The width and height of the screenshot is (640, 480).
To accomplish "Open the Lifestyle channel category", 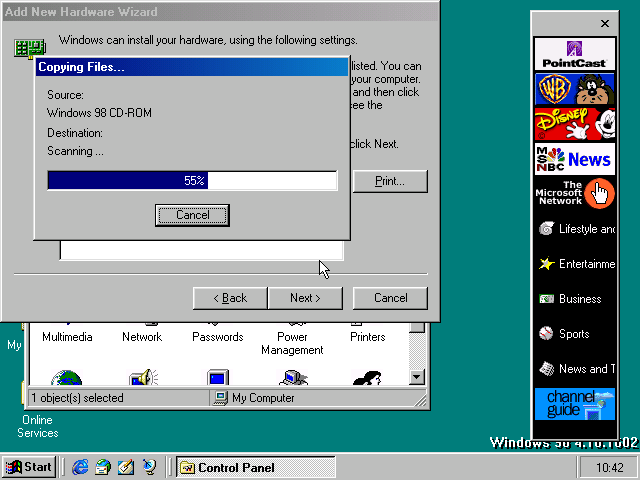I will point(575,229).
